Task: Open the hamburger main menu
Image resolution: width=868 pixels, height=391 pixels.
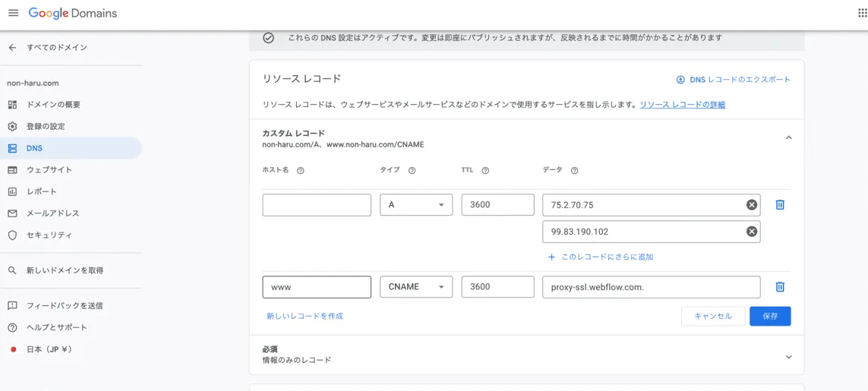Action: pyautogui.click(x=13, y=13)
